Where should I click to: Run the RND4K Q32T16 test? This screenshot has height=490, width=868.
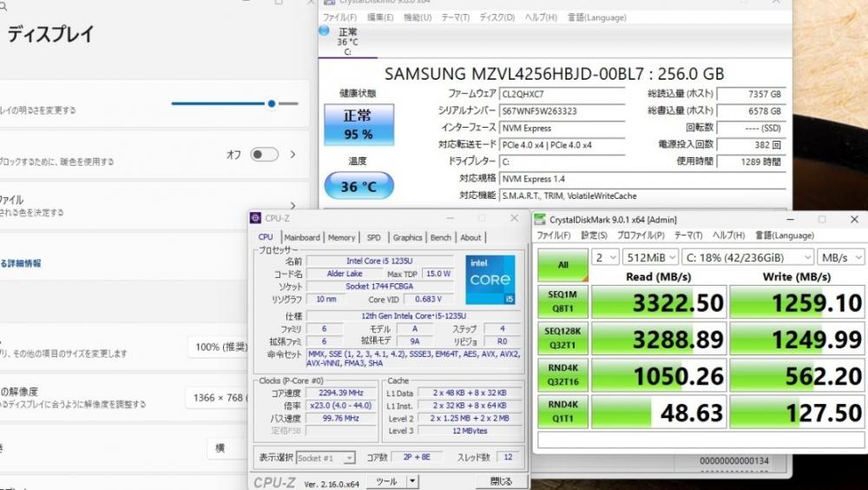562,374
